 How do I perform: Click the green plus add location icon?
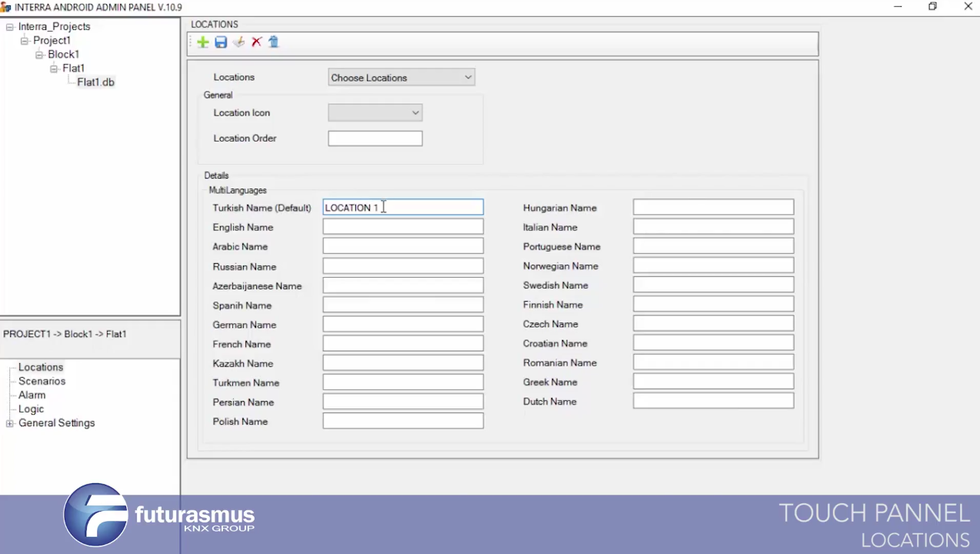[x=203, y=42]
